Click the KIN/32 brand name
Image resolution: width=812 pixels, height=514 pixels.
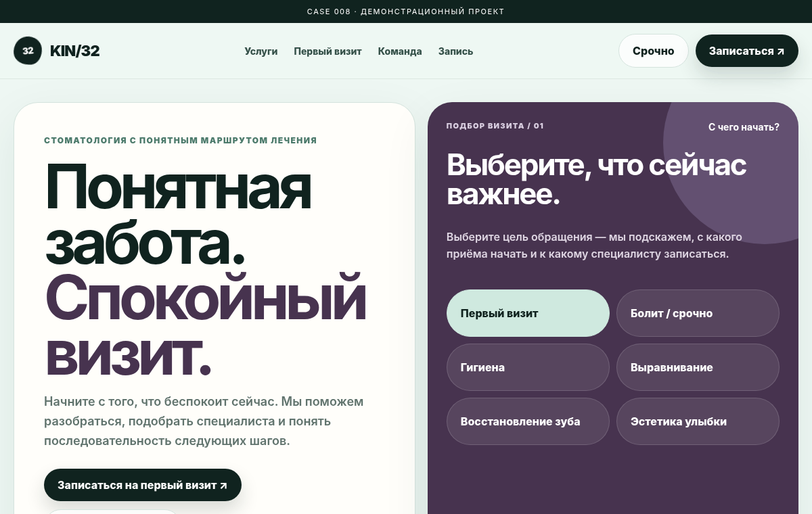tap(74, 51)
